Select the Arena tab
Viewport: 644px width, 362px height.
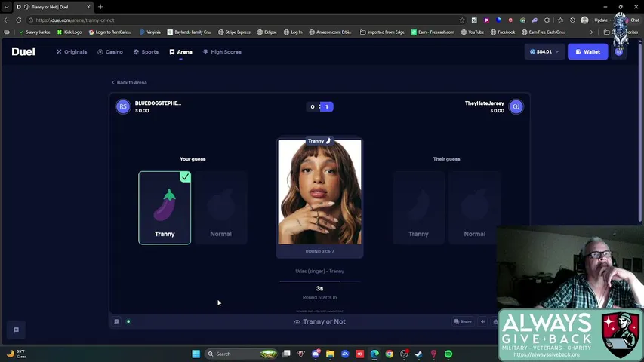(180, 52)
